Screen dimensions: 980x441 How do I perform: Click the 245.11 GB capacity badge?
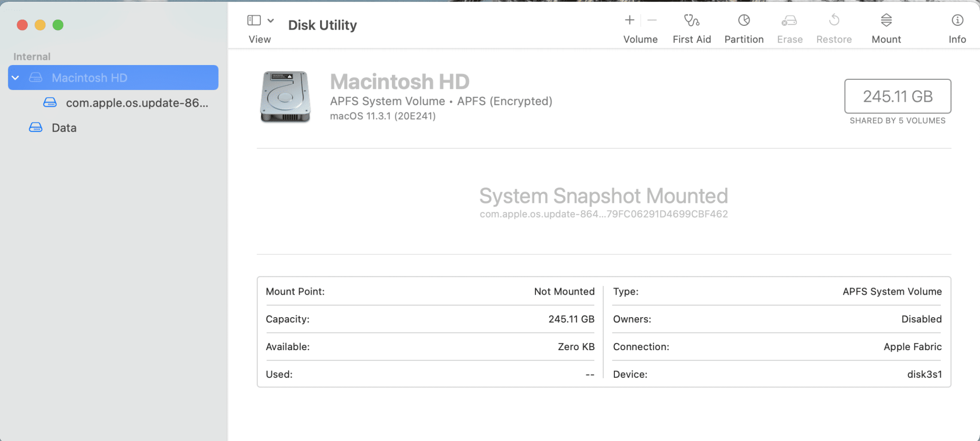pos(897,96)
